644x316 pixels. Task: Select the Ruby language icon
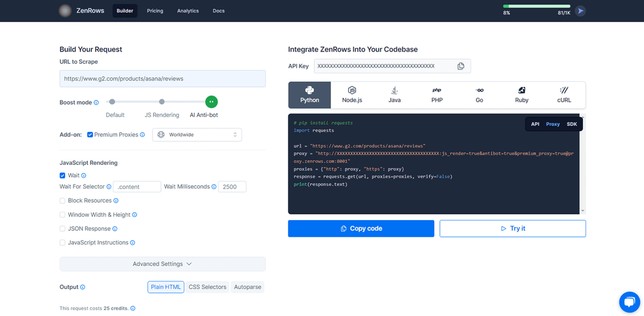(522, 90)
